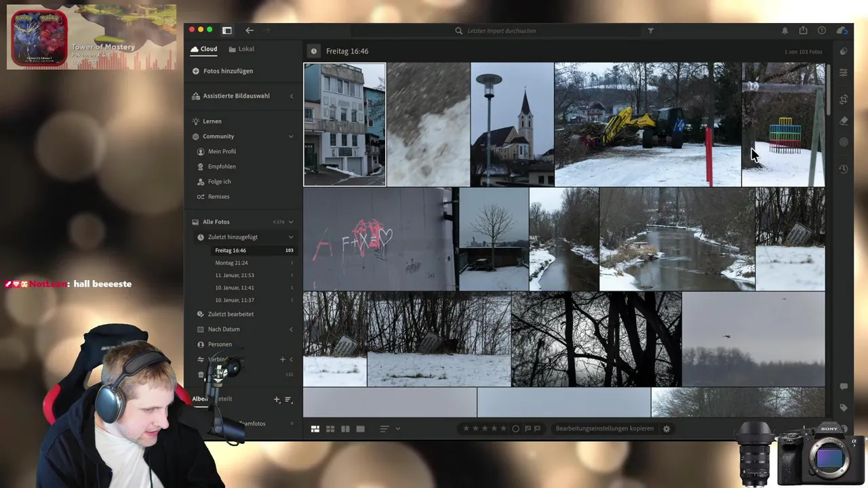The width and height of the screenshot is (868, 488).
Task: Select the yellow excavator photo thumbnail
Action: [x=648, y=125]
